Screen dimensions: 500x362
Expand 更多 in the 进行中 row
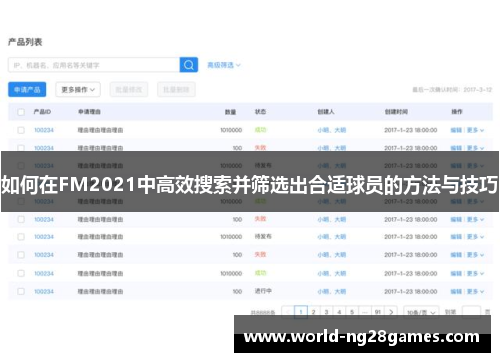475,291
